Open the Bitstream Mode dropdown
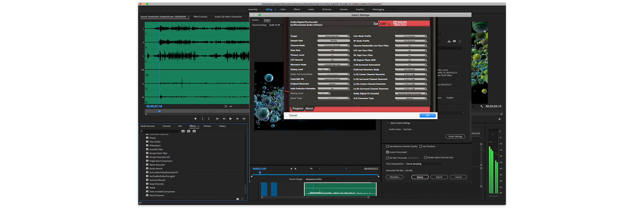The width and height of the screenshot is (644, 209). 334,65
